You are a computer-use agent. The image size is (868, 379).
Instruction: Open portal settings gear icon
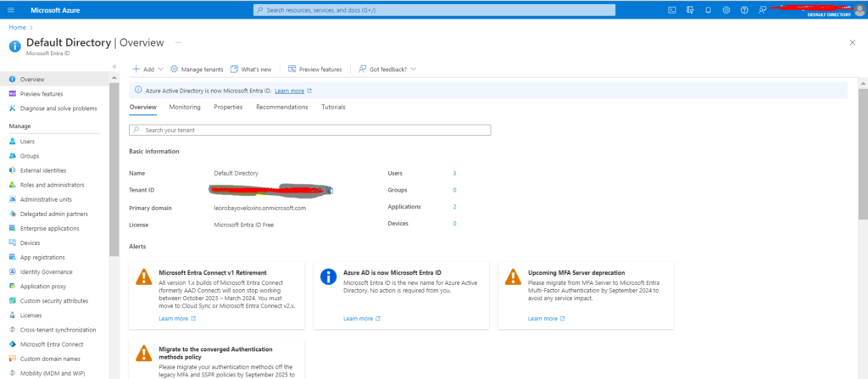tap(726, 10)
